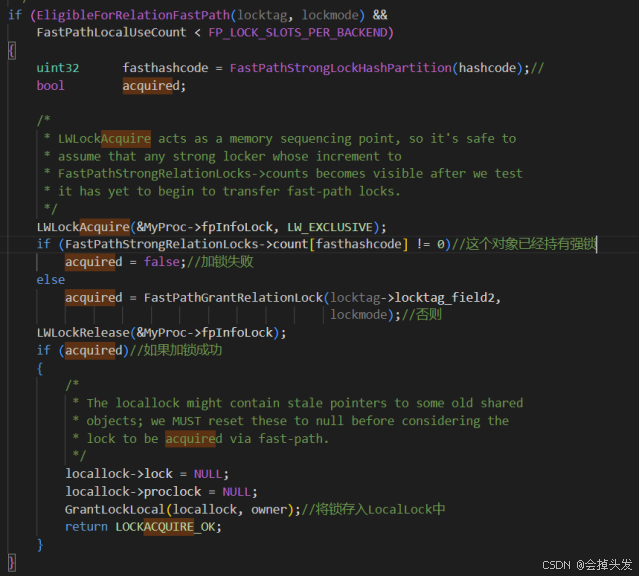This screenshot has width=639, height=577.
Task: Click locallock->proclock assignment target
Action: tap(133, 491)
